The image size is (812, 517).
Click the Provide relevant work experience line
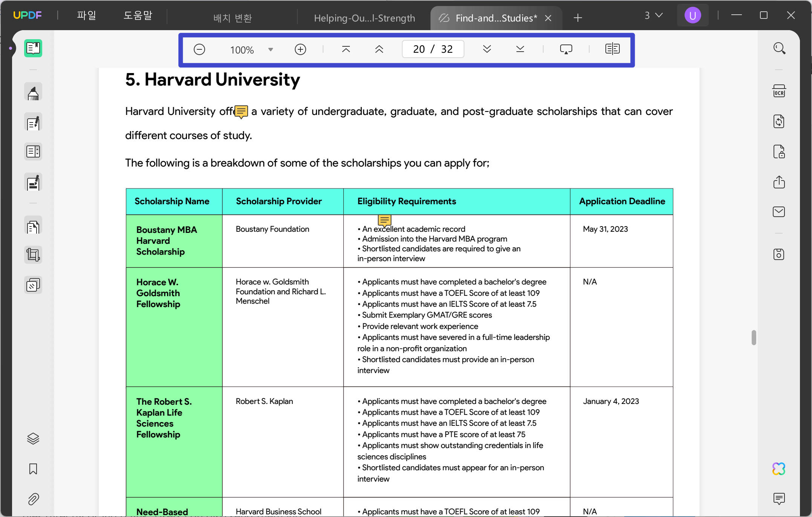(418, 326)
